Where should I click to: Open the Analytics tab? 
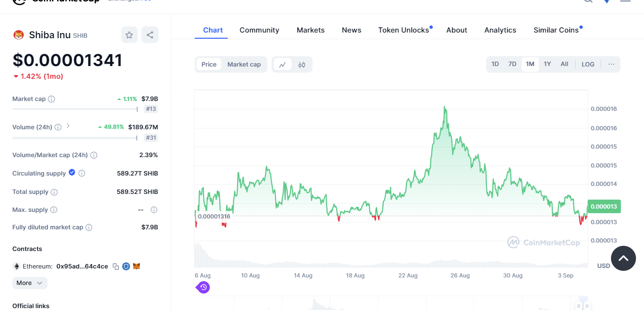pyautogui.click(x=500, y=30)
